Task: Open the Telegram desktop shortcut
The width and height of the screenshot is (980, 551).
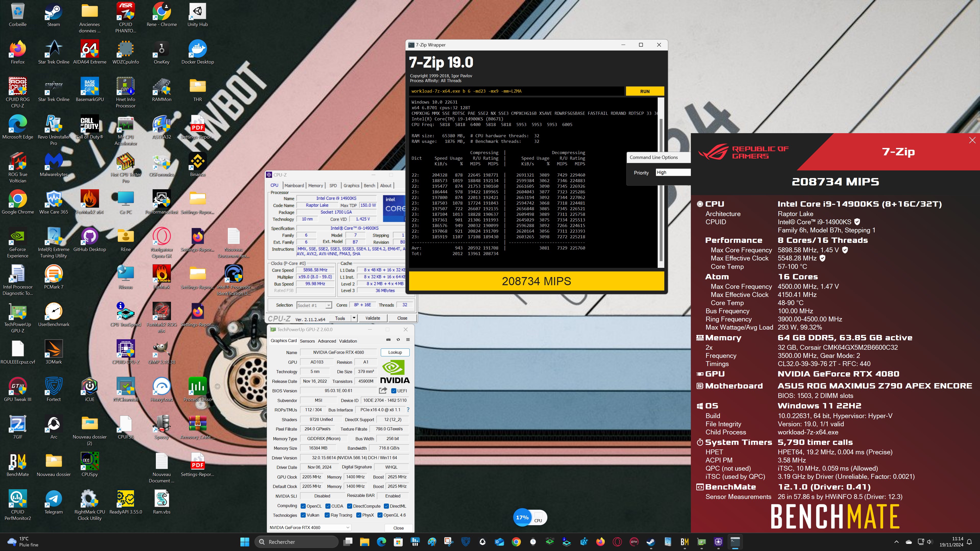Action: [54, 502]
